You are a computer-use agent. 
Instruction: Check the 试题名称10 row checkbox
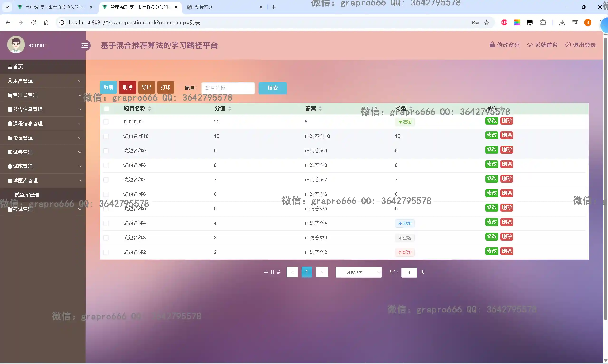coord(106,136)
